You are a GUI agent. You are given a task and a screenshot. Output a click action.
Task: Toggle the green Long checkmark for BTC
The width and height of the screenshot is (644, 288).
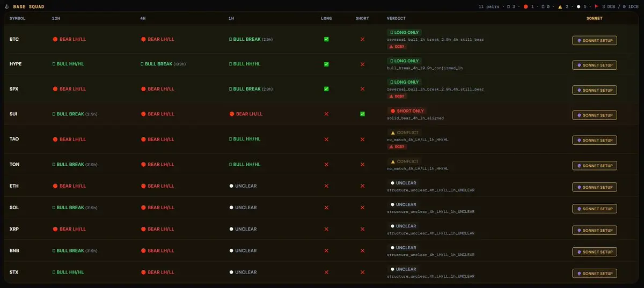pos(326,39)
